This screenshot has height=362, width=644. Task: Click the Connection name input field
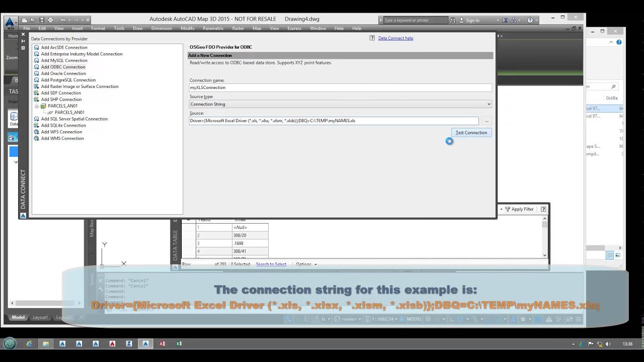pyautogui.click(x=340, y=87)
